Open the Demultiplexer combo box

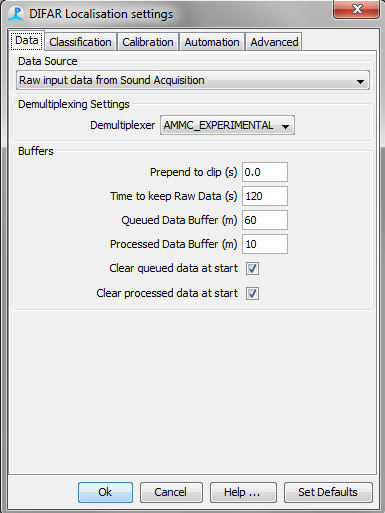click(x=227, y=125)
